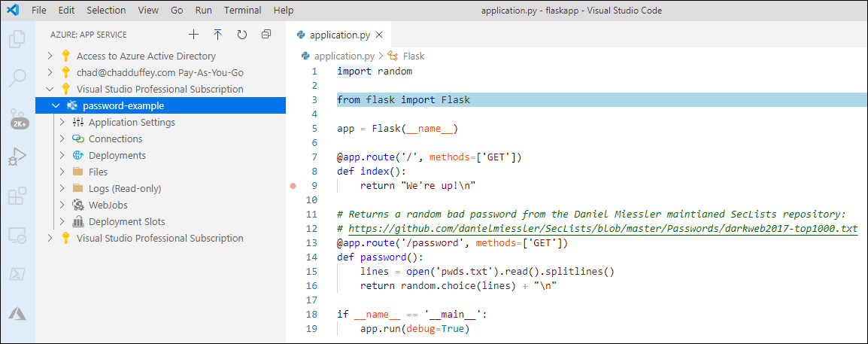Open the Run and Debug view
Image resolution: width=868 pixels, height=344 pixels.
click(x=18, y=157)
